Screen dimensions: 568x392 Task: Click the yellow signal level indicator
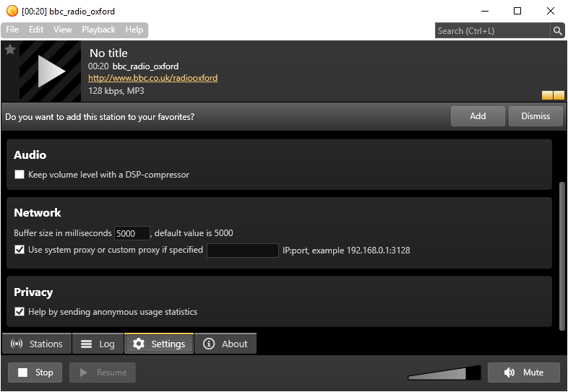point(553,95)
